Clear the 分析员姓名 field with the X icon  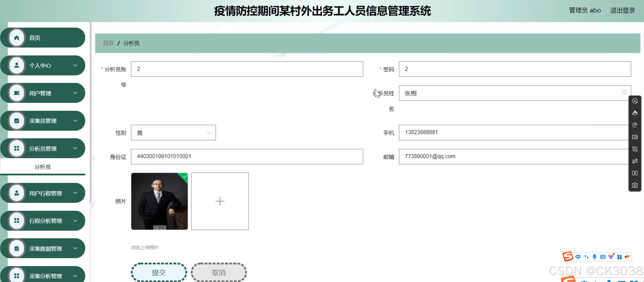(x=624, y=92)
